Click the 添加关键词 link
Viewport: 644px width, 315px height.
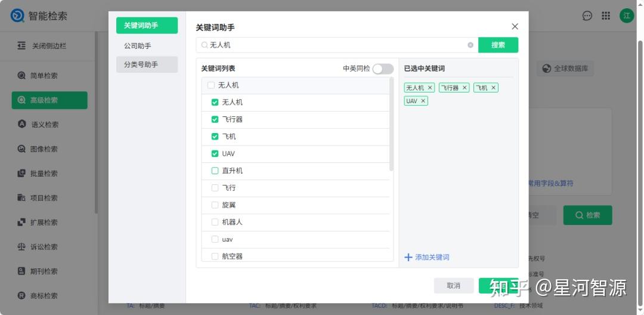tap(427, 258)
